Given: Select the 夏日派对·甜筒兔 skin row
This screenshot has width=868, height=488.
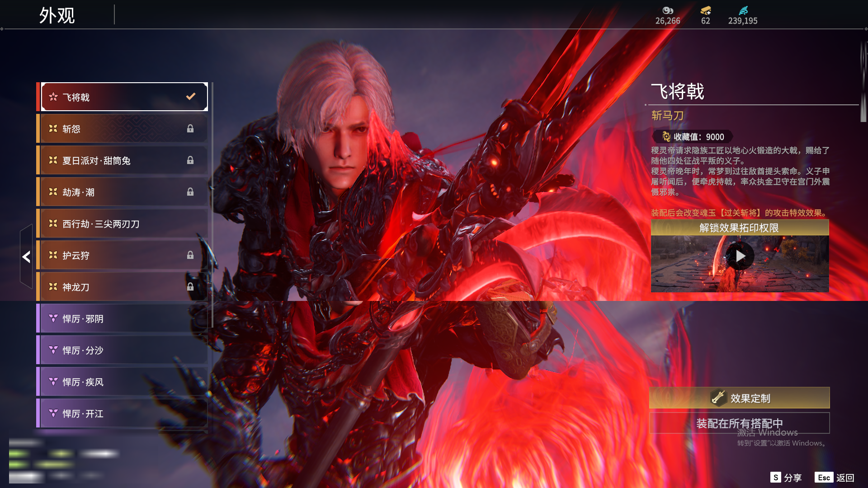Looking at the screenshot, I should (x=122, y=160).
